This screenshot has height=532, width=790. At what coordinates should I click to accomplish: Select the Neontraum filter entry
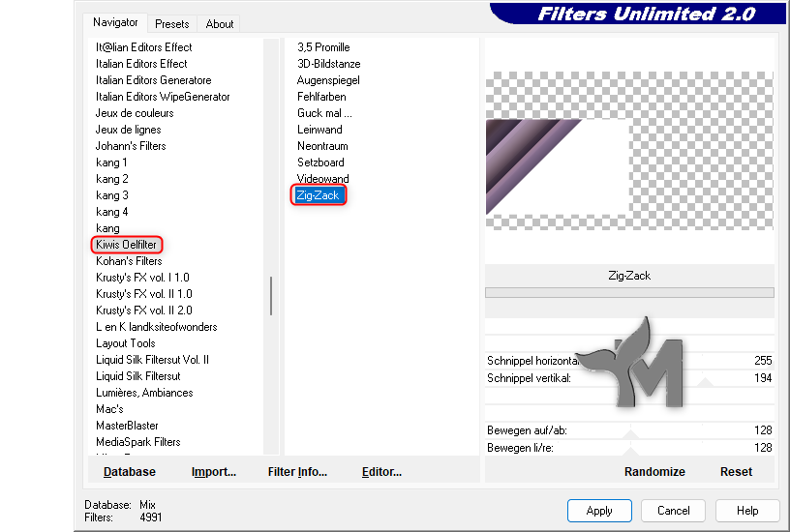tap(322, 146)
